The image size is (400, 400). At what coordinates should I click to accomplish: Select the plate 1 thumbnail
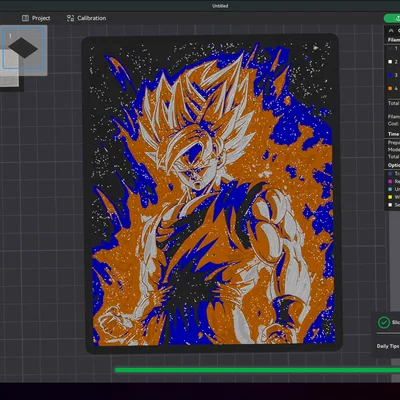pos(24,48)
